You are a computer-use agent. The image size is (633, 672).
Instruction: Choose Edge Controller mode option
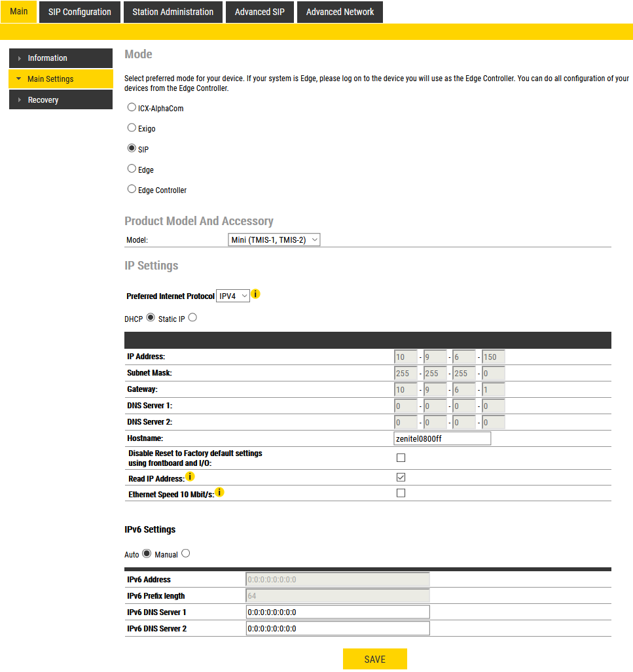click(x=132, y=189)
